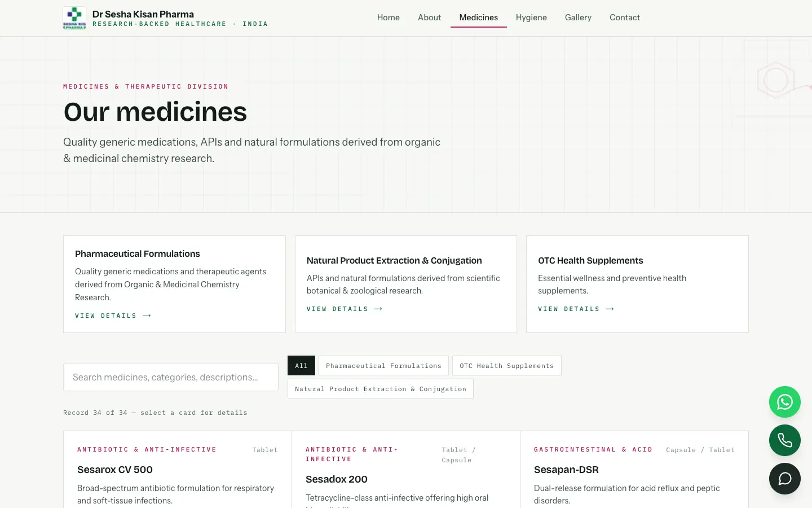
Task: Open WhatsApp chat floating icon
Action: [784, 402]
